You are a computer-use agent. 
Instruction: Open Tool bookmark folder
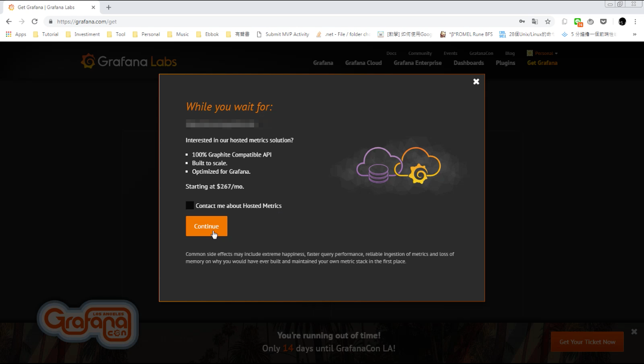[x=116, y=34]
